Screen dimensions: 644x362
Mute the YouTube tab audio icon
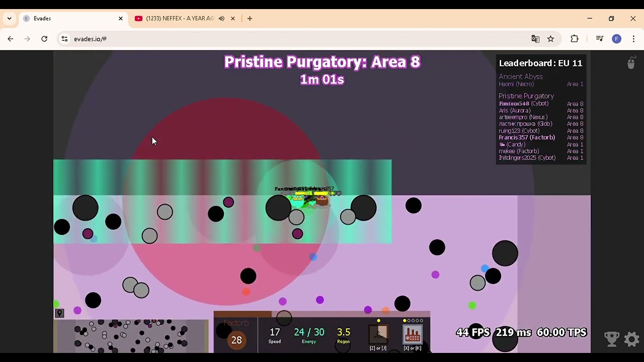[221, 19]
